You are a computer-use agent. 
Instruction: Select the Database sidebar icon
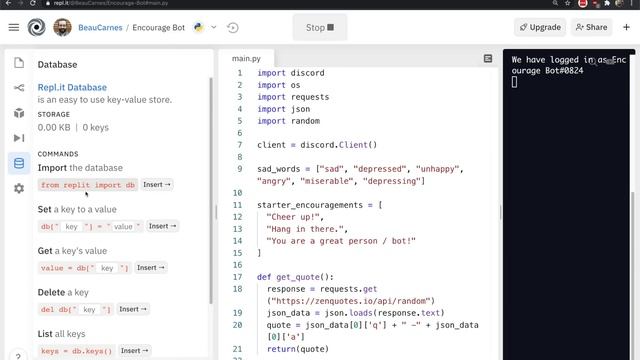tap(19, 163)
